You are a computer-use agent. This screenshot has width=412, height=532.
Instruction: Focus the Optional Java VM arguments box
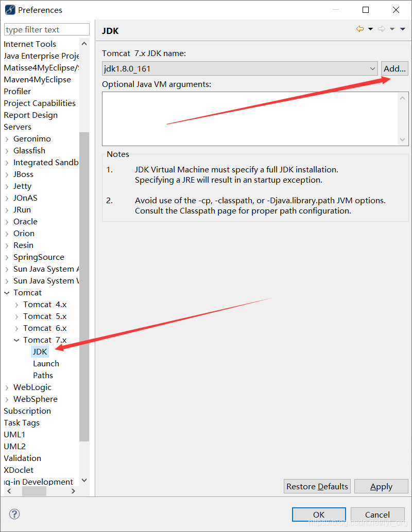(250, 119)
